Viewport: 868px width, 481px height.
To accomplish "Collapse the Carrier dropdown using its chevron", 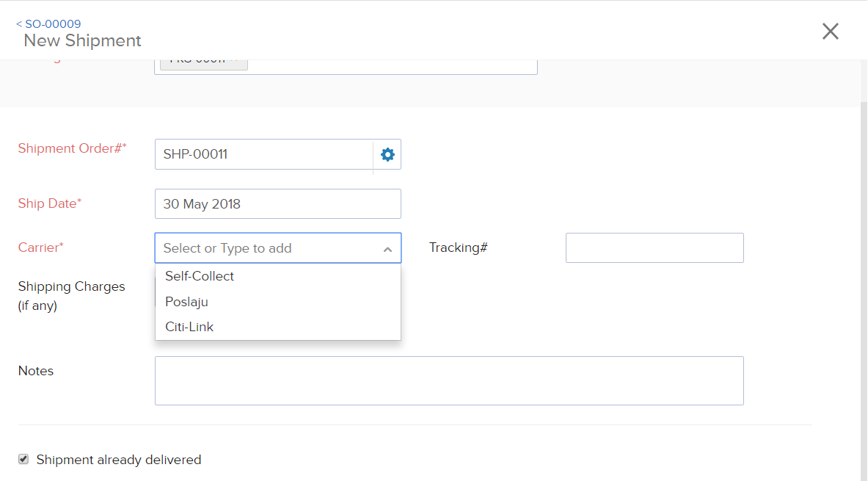I will pyautogui.click(x=387, y=249).
